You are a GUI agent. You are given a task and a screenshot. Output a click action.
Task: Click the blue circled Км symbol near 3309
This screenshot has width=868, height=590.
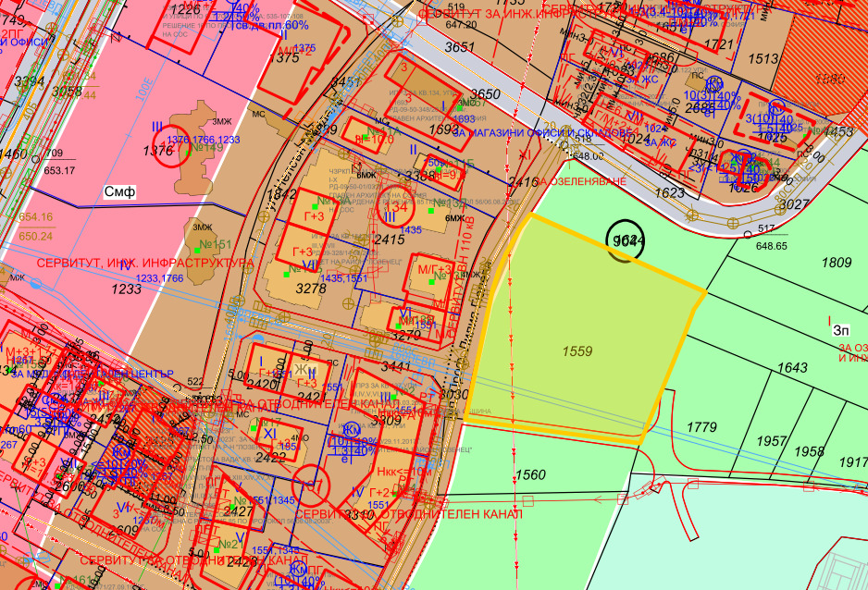352,430
